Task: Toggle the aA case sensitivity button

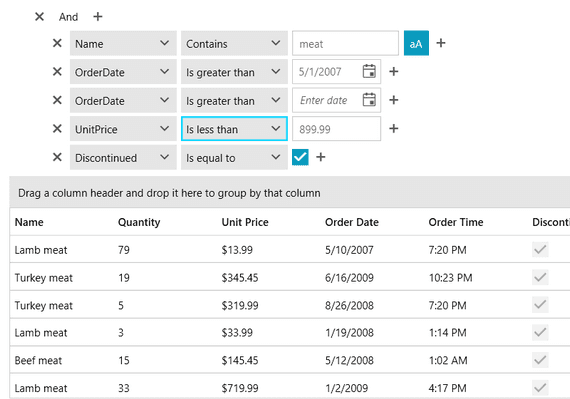Action: (416, 43)
